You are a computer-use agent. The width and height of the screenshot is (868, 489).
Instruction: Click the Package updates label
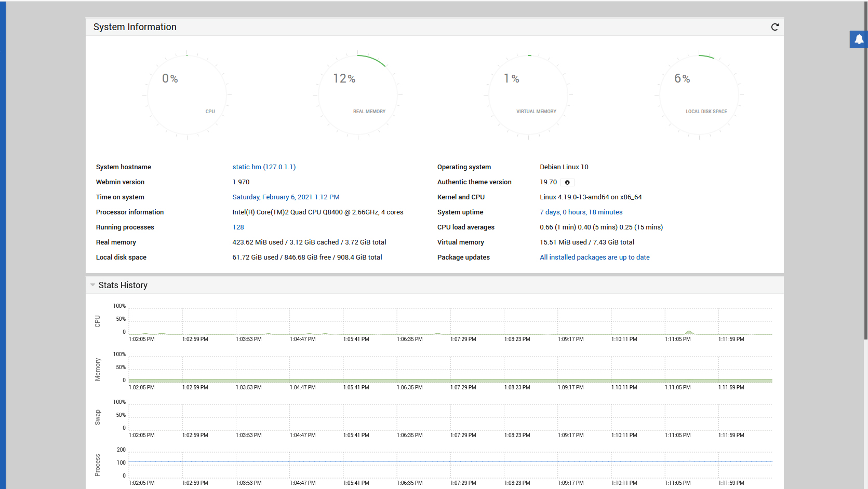click(463, 257)
